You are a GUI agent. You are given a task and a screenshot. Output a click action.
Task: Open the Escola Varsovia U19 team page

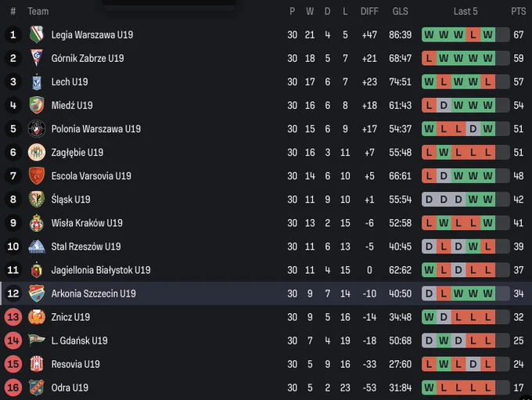coord(91,176)
